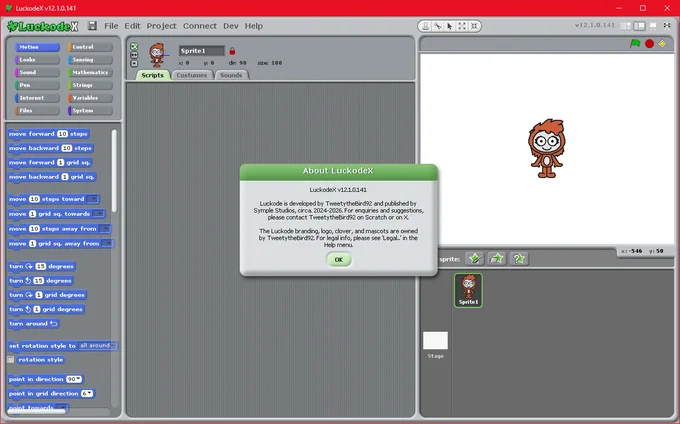680x424 pixels.
Task: Set rotation style to left-right flip
Action: [134, 55]
